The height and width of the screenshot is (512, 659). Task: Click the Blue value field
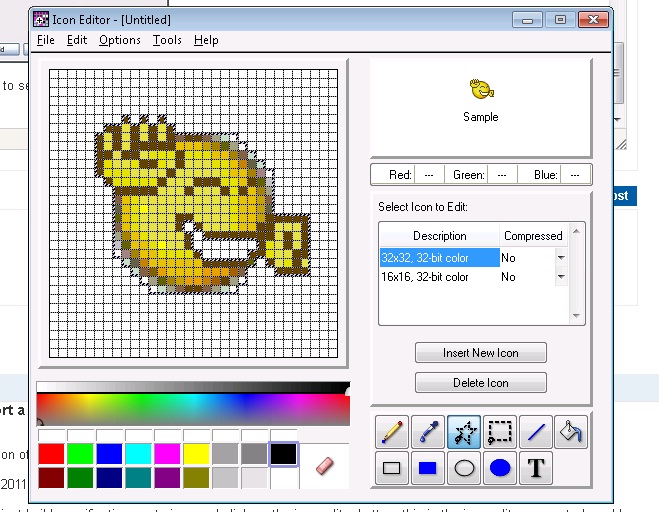click(x=575, y=174)
